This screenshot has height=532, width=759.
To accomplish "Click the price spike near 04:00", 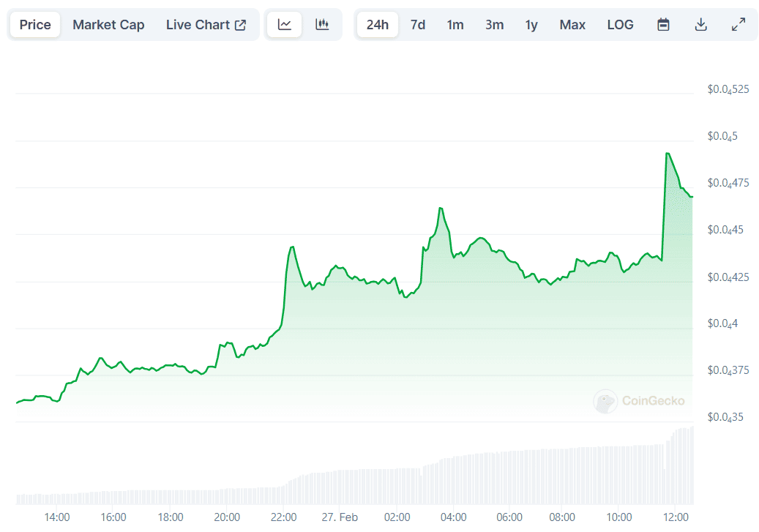I will point(441,209).
